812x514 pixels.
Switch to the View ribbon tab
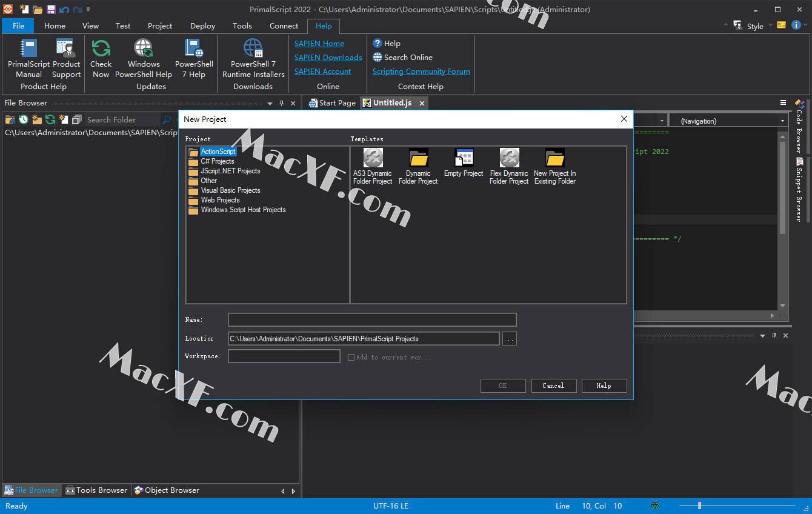pos(90,25)
